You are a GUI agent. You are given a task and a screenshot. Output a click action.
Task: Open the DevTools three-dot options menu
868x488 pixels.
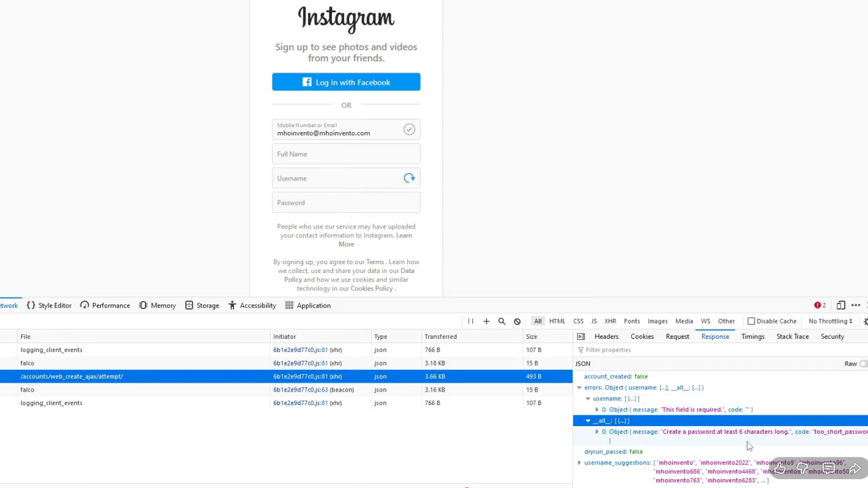coord(856,306)
